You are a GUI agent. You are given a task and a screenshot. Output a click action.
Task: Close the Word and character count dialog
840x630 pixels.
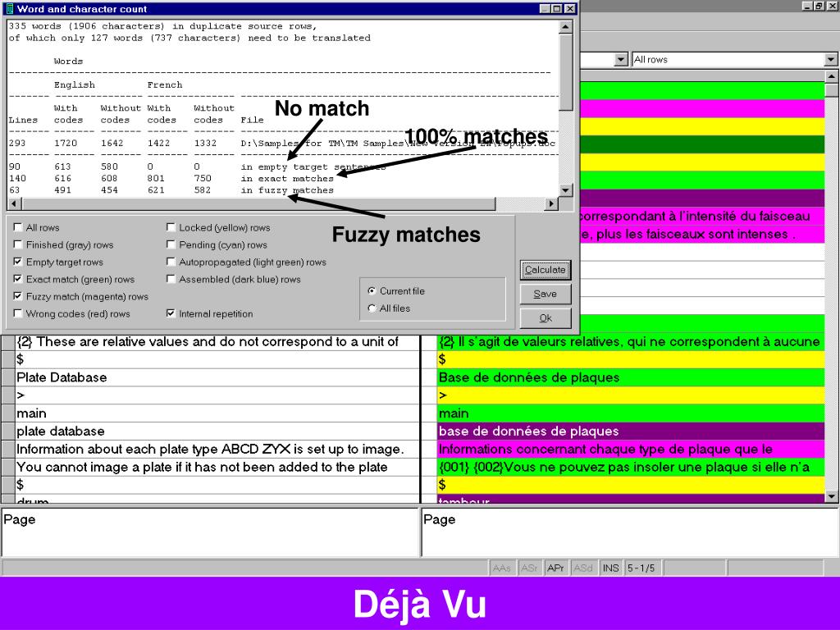tap(570, 8)
